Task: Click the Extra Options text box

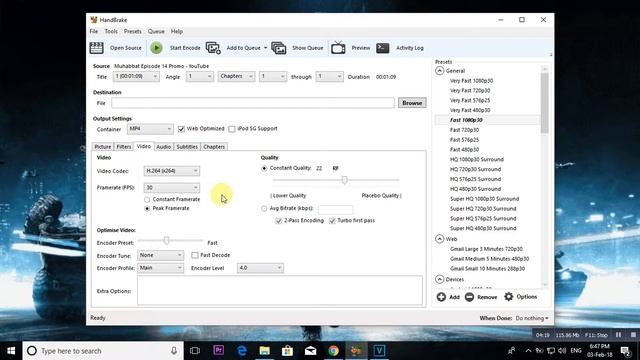Action: [280, 290]
